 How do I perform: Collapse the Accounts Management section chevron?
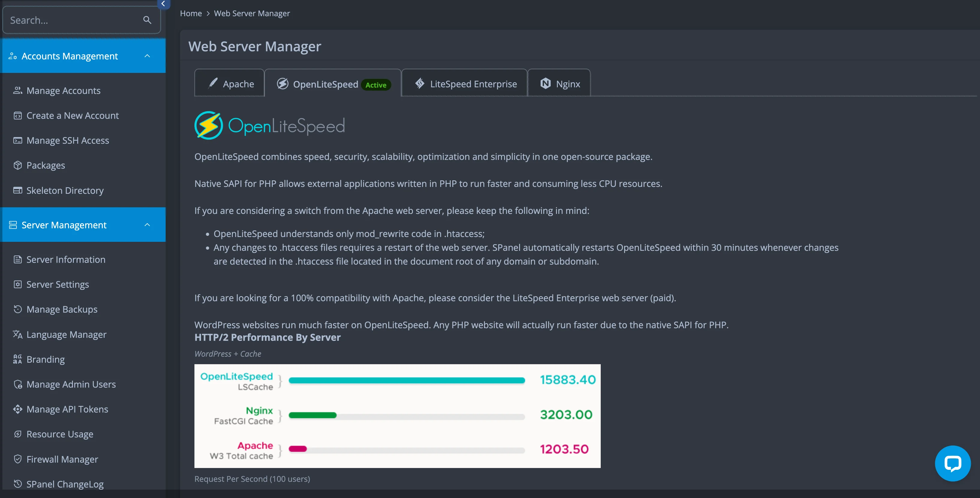[x=147, y=56]
